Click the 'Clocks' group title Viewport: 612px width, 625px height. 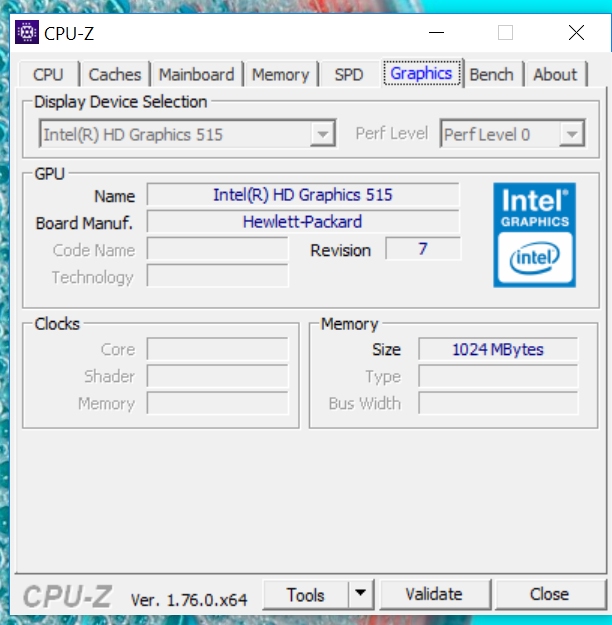click(57, 324)
